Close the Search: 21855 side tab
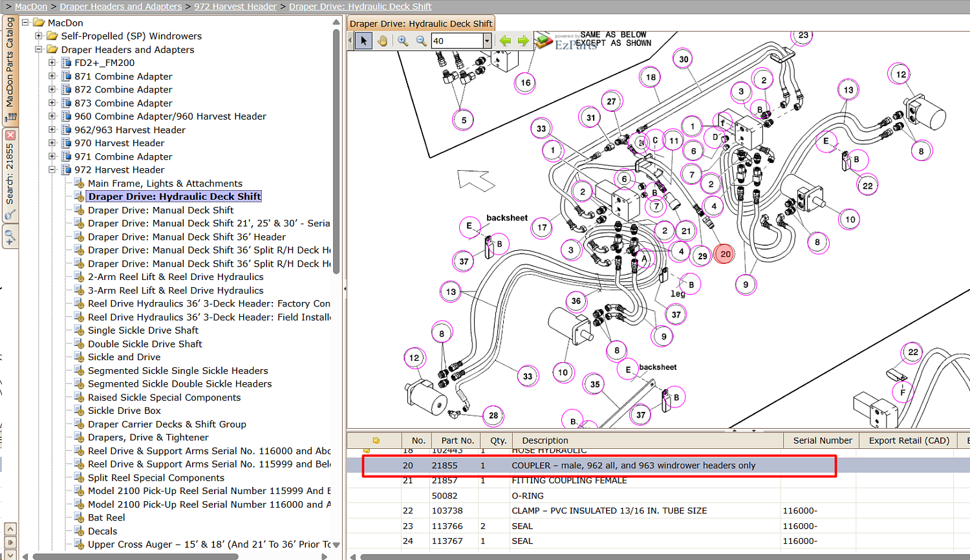Image resolution: width=970 pixels, height=560 pixels. click(x=10, y=135)
